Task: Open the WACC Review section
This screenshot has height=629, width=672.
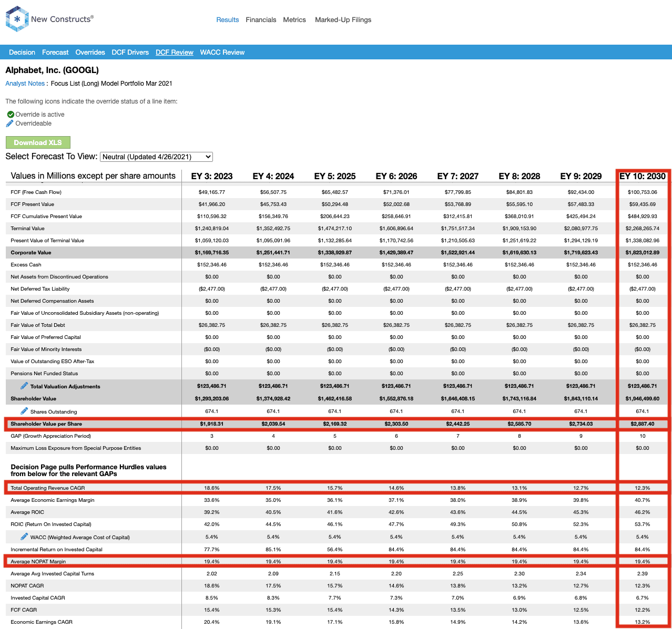Action: point(222,53)
